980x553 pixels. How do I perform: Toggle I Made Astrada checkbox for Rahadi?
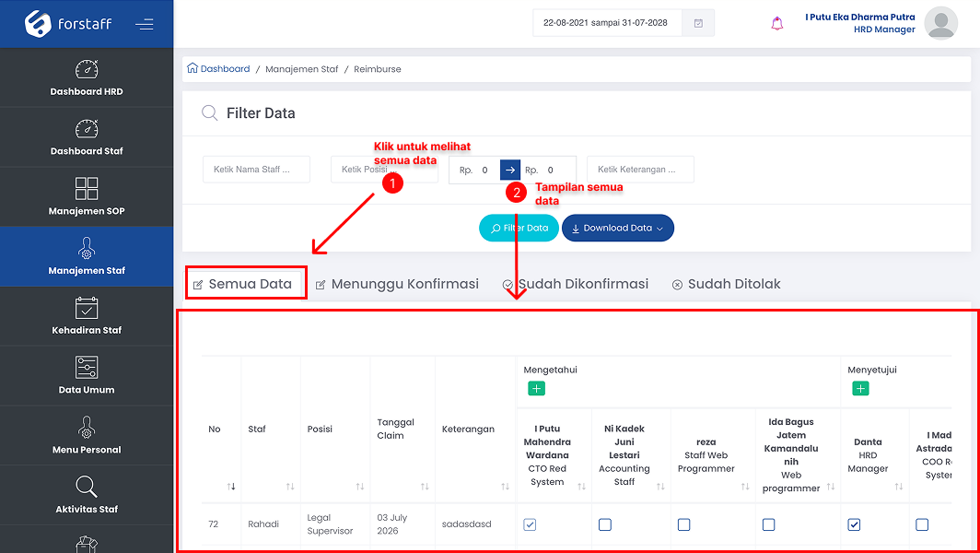pos(922,524)
